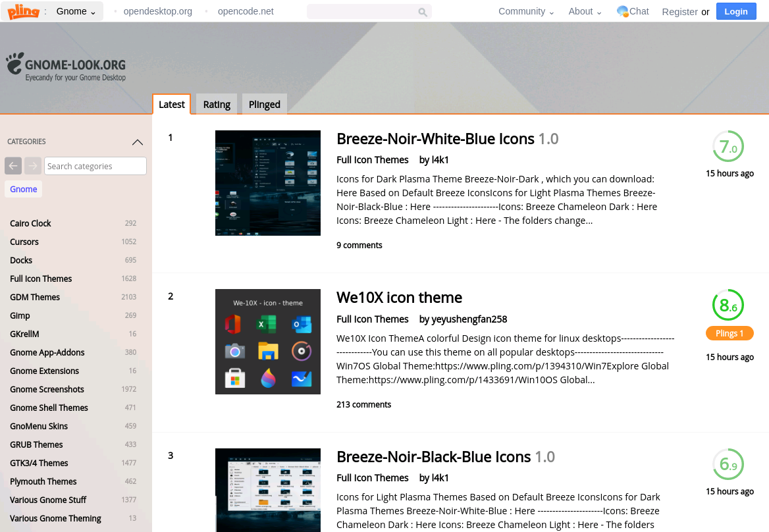The image size is (769, 532).
Task: Open the We10X icon theme thumbnail
Action: click(268, 342)
